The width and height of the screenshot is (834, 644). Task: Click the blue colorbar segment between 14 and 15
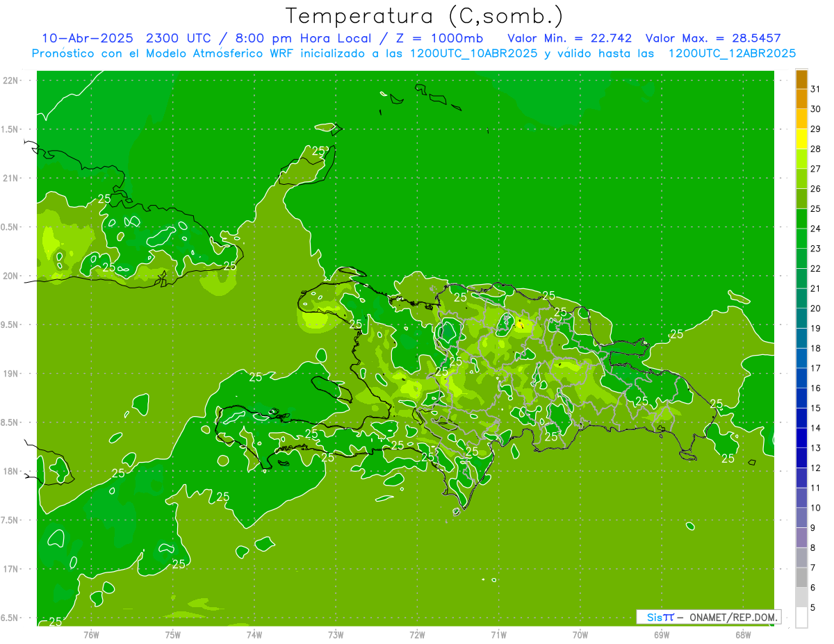801,418
